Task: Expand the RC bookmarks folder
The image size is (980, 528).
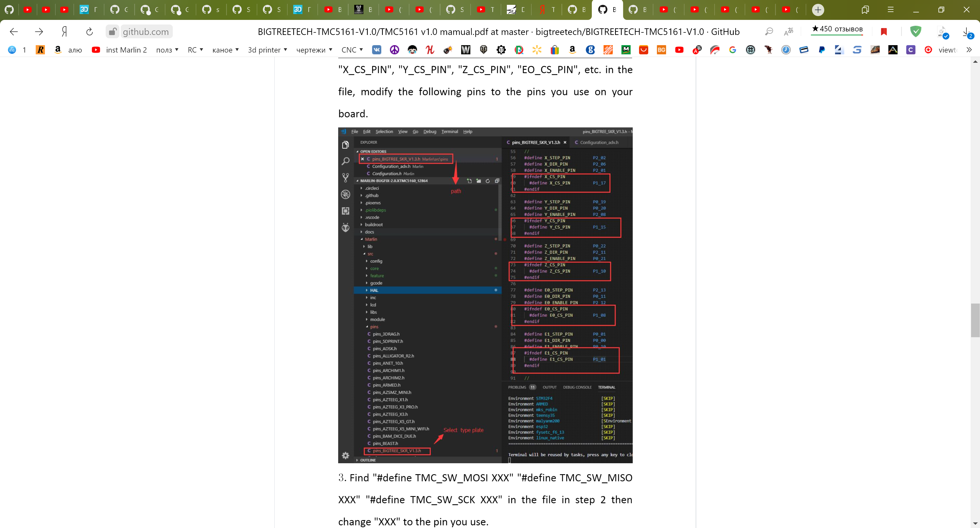Action: (195, 50)
